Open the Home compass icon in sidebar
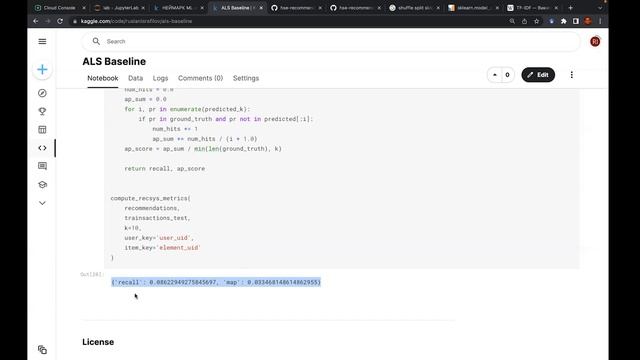The height and width of the screenshot is (360, 640). pyautogui.click(x=42, y=93)
